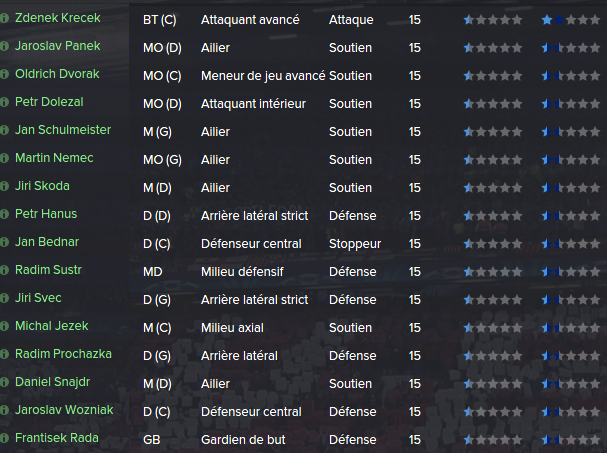Click Daniel Snajdr's name
Viewport: 607px width, 453px height.
click(x=52, y=382)
